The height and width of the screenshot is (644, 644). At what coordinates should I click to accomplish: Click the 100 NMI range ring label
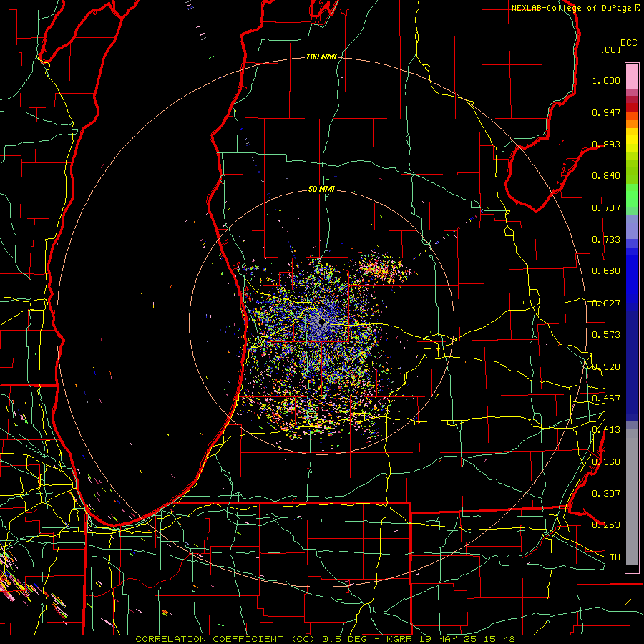321,57
